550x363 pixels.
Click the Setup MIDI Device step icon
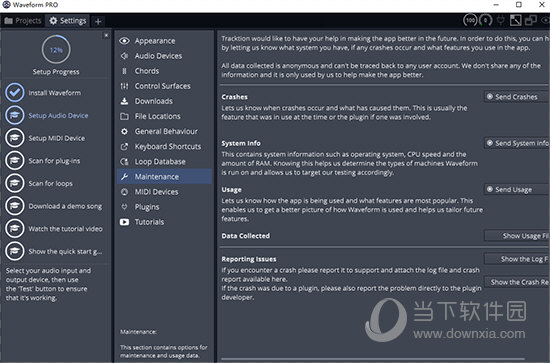click(15, 138)
